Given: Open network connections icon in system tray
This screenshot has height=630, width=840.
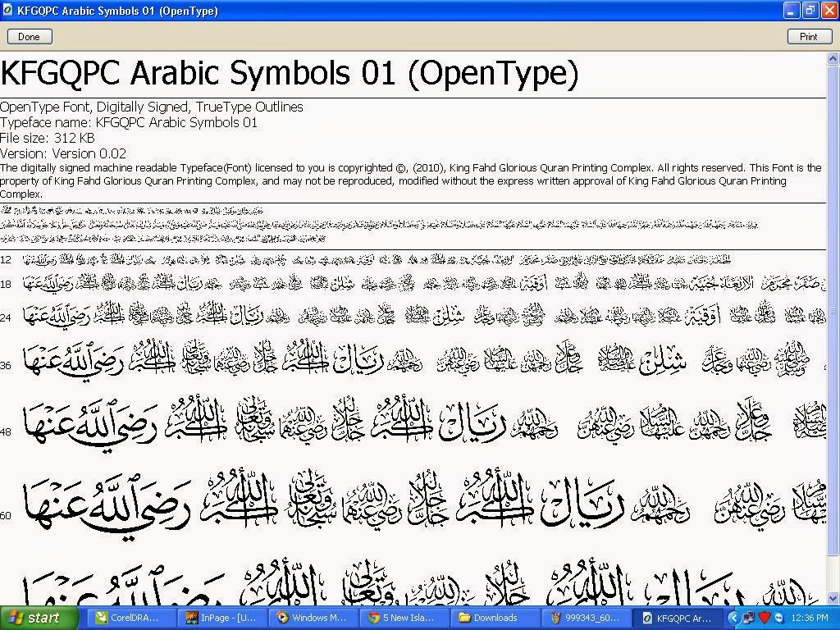Looking at the screenshot, I should pyautogui.click(x=748, y=617).
